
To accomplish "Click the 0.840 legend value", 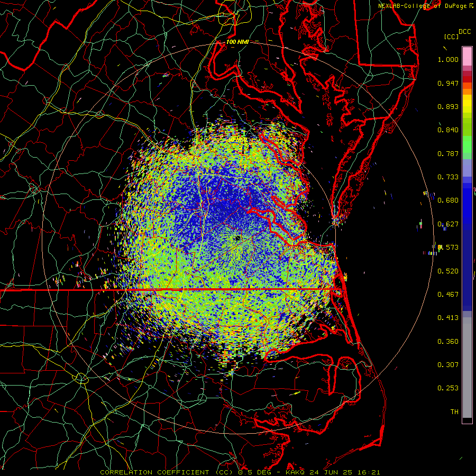I will (448, 130).
